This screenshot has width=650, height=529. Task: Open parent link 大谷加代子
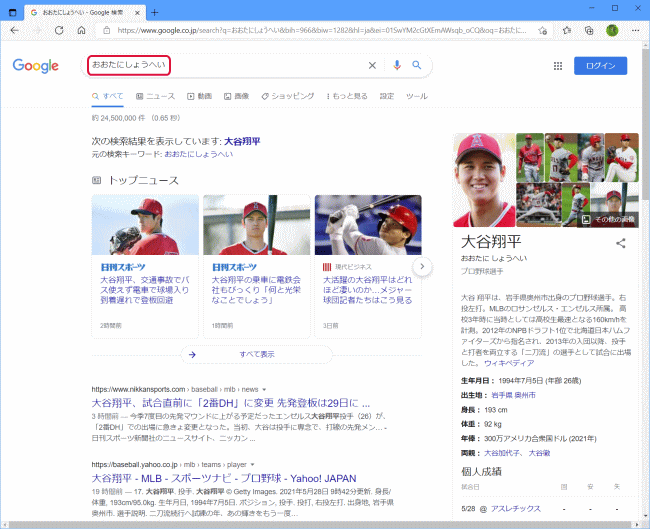click(x=502, y=453)
